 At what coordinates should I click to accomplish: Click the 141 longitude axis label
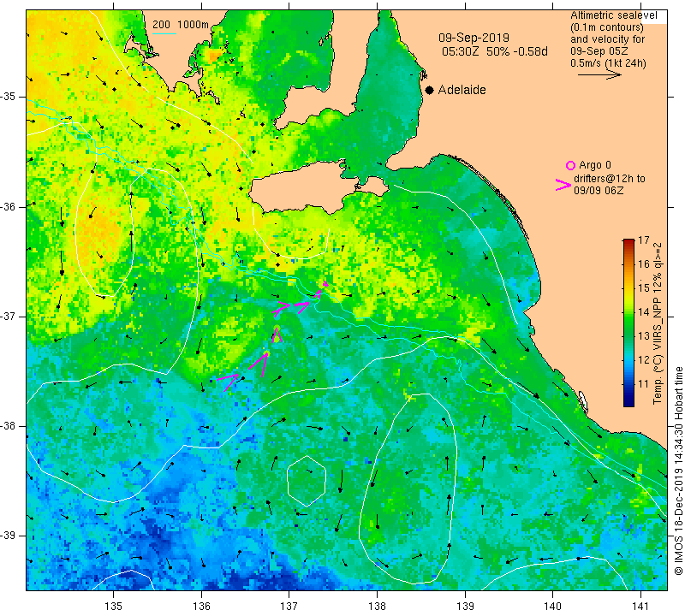click(x=640, y=606)
